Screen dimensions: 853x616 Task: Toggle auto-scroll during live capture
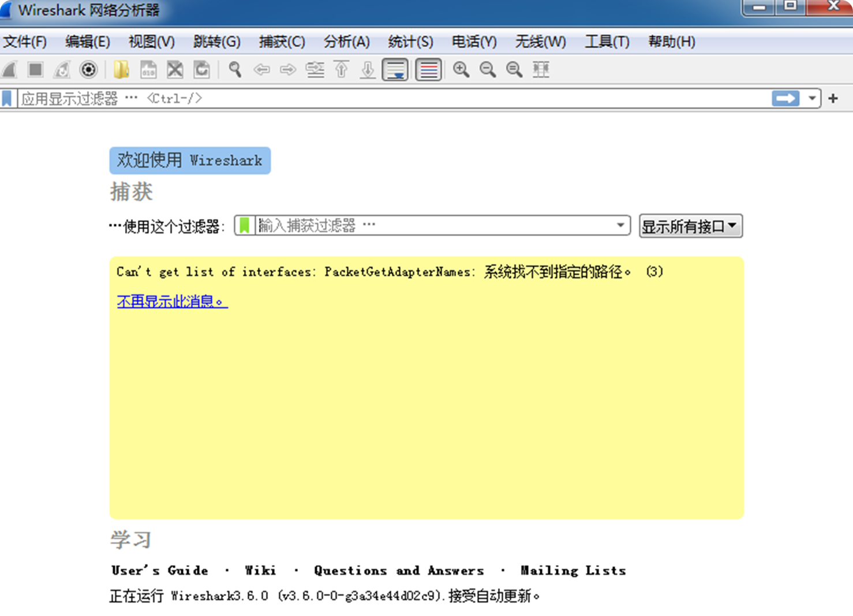[395, 70]
